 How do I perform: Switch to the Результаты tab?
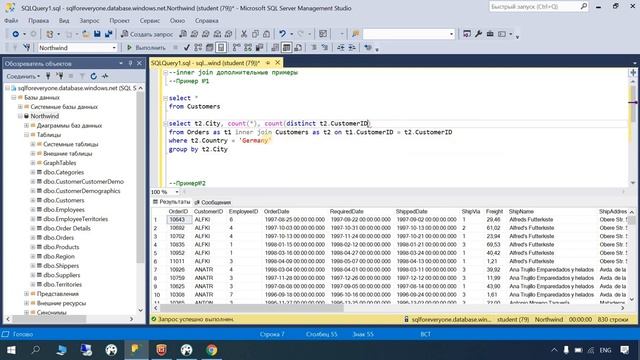[x=171, y=202]
